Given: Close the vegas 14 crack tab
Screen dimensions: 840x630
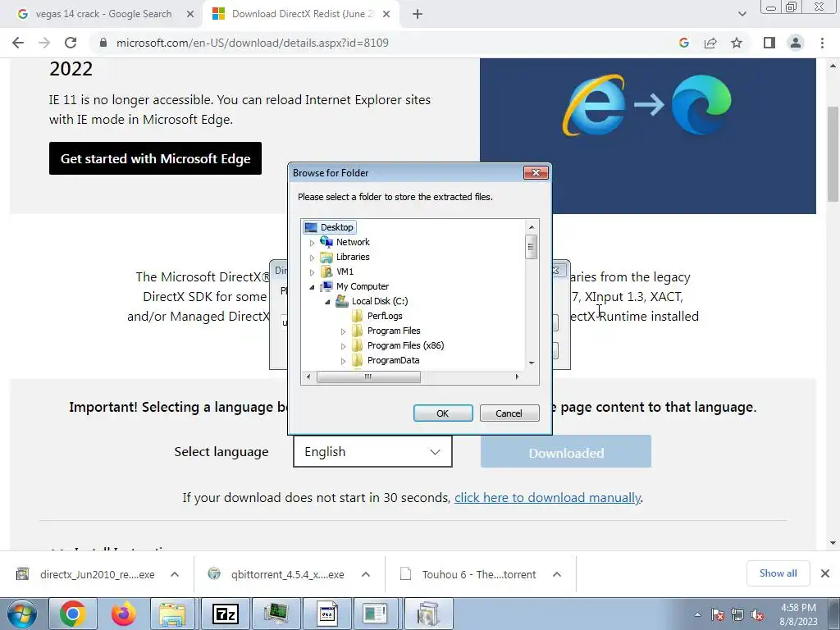Looking at the screenshot, I should [190, 15].
